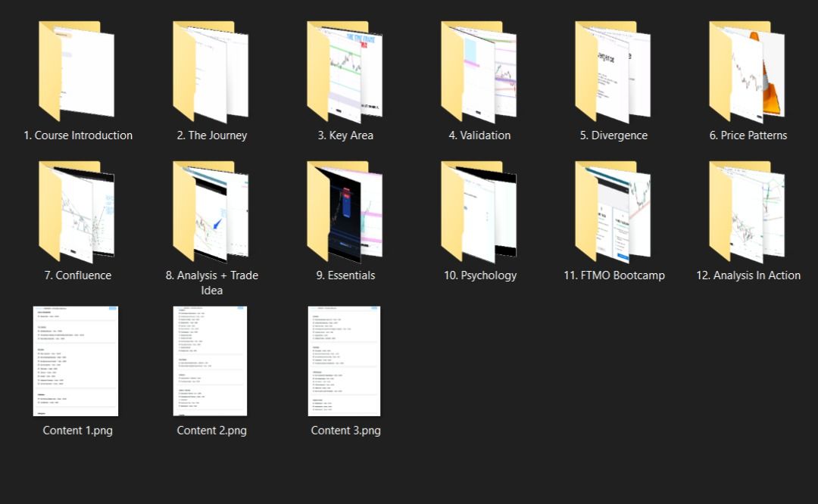
Task: Select the Content 1.png image thumbnail
Action: tap(76, 361)
